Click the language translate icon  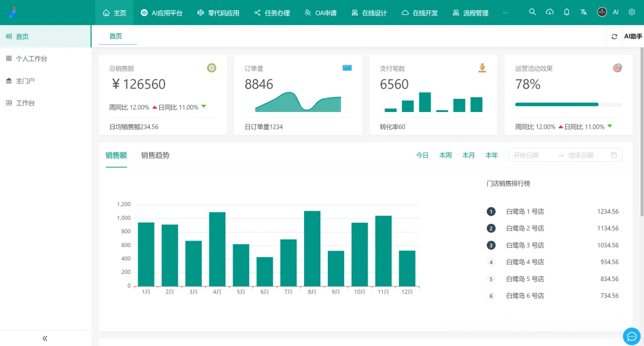(x=584, y=12)
